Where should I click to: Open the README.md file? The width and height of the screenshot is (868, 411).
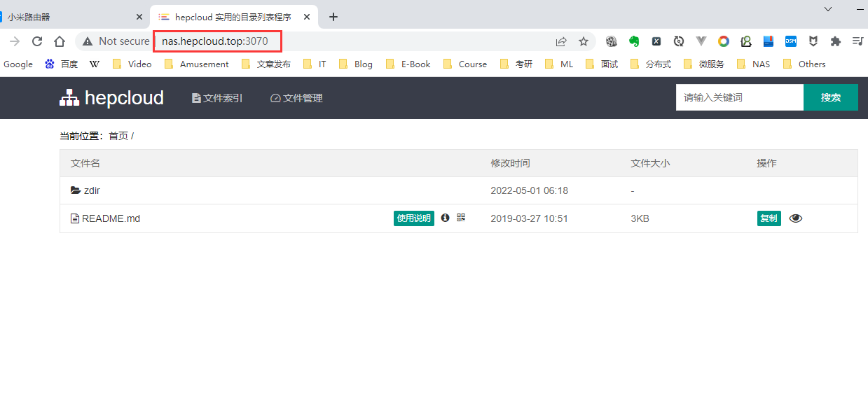pyautogui.click(x=111, y=218)
